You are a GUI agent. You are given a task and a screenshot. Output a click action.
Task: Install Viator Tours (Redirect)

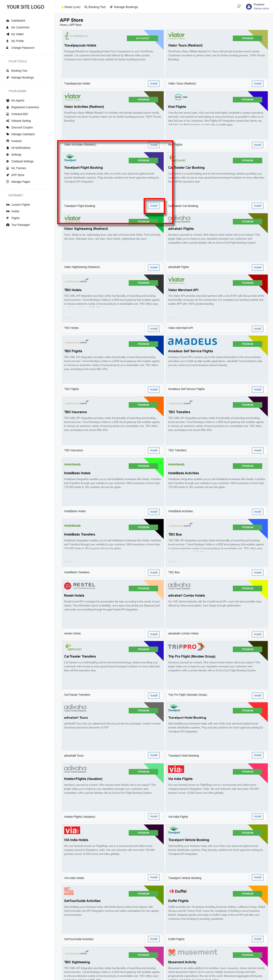257,84
